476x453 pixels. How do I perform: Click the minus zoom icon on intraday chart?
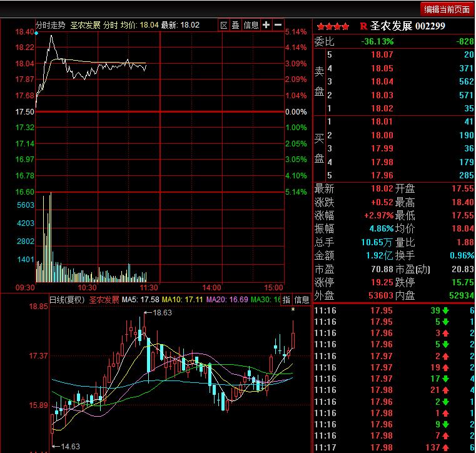point(277,25)
